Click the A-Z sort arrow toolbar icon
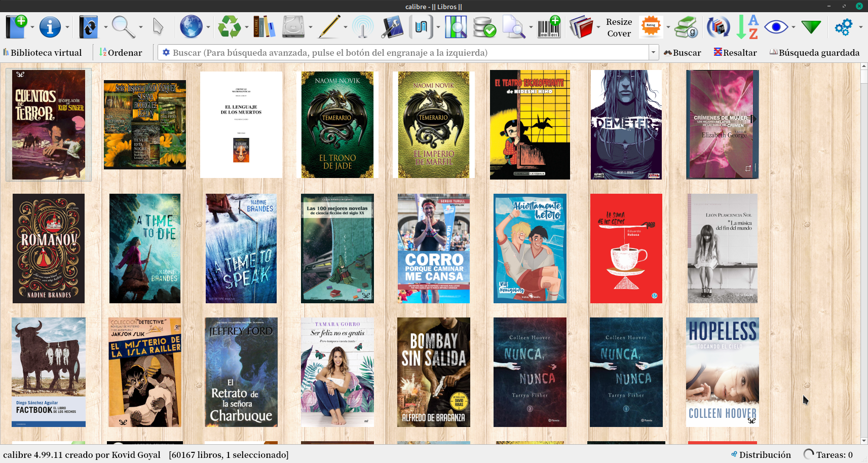This screenshot has width=868, height=463. pyautogui.click(x=747, y=27)
